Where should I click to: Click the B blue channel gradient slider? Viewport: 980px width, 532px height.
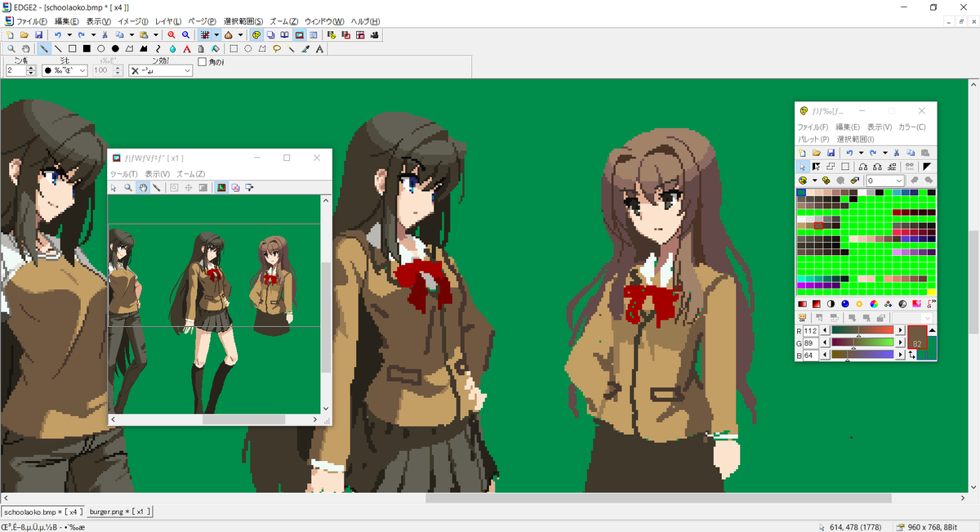[862, 354]
